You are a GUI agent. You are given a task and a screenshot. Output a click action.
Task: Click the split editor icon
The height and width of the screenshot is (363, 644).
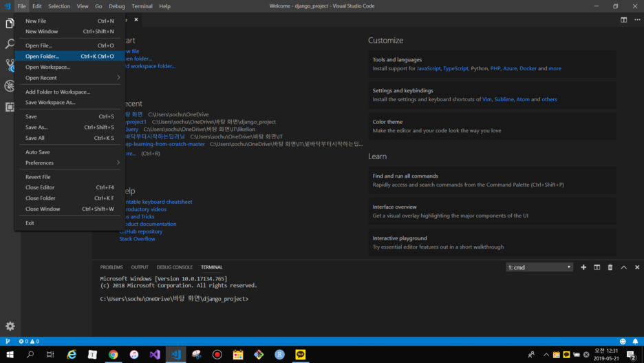tap(623, 20)
